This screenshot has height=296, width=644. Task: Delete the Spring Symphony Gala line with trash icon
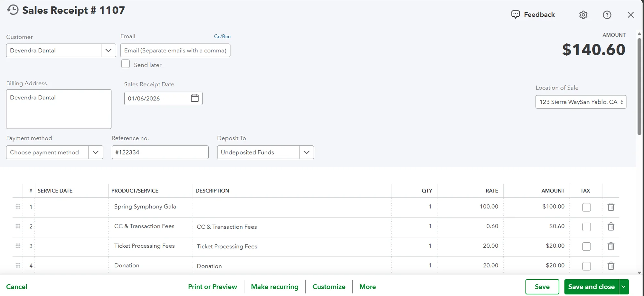(x=611, y=207)
